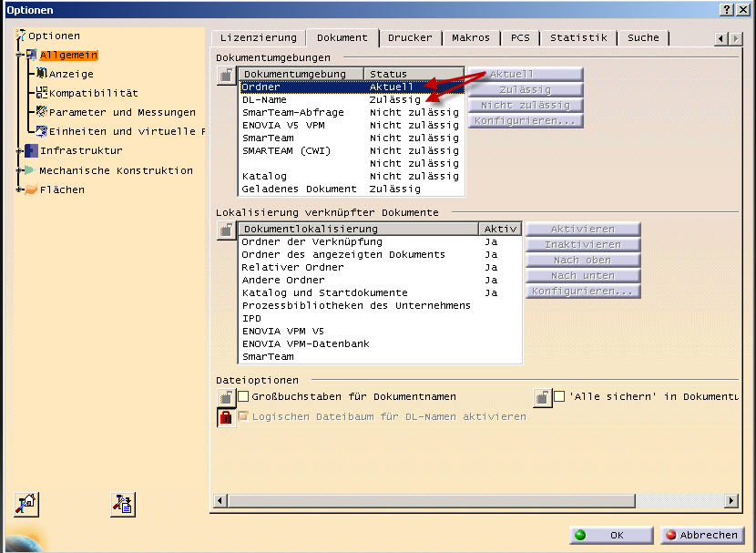Click the Nach unten button
Image resolution: width=756 pixels, height=553 pixels.
tap(583, 275)
